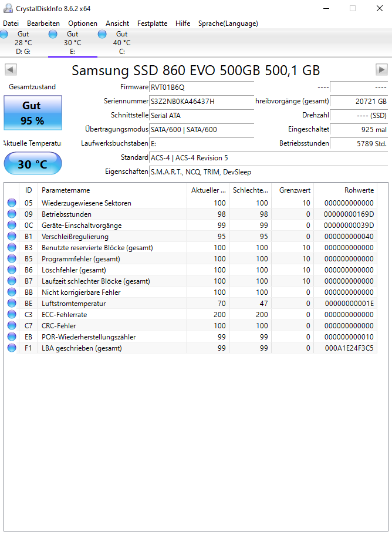Click status orb of Programmfehler row

pos(12,258)
